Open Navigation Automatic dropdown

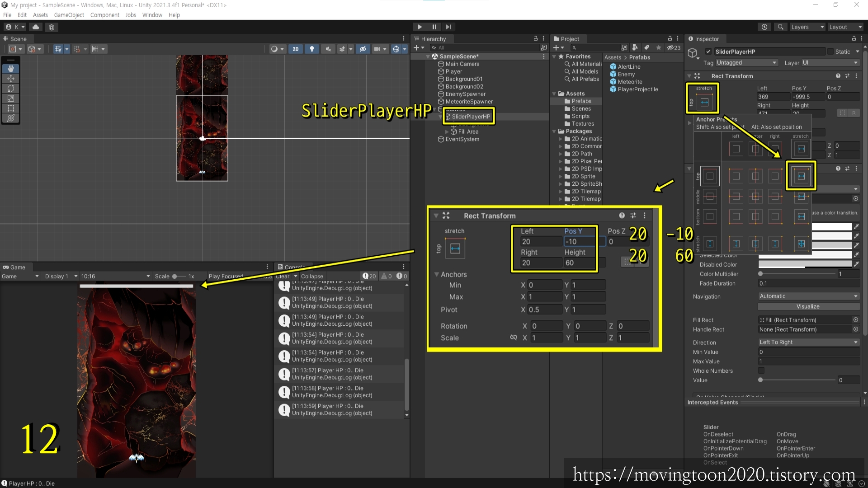808,296
